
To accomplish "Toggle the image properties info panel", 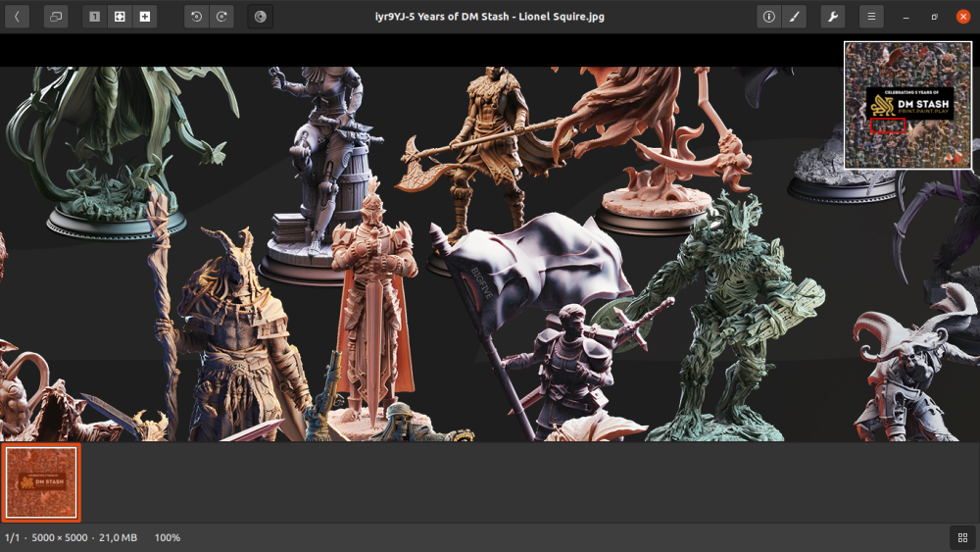I will [x=768, y=17].
